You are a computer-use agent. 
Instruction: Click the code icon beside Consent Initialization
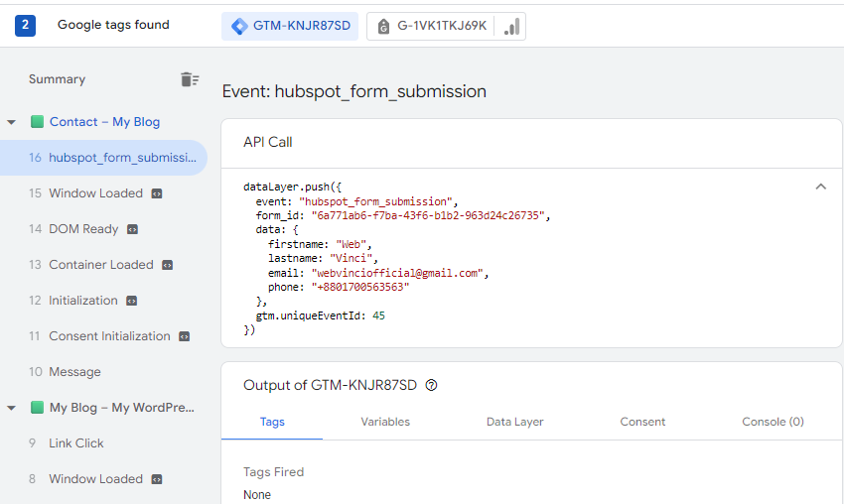click(185, 336)
